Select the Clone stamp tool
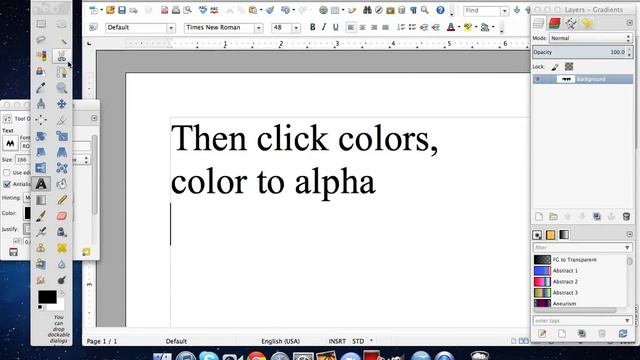The width and height of the screenshot is (640, 360). pyautogui.click(x=41, y=248)
